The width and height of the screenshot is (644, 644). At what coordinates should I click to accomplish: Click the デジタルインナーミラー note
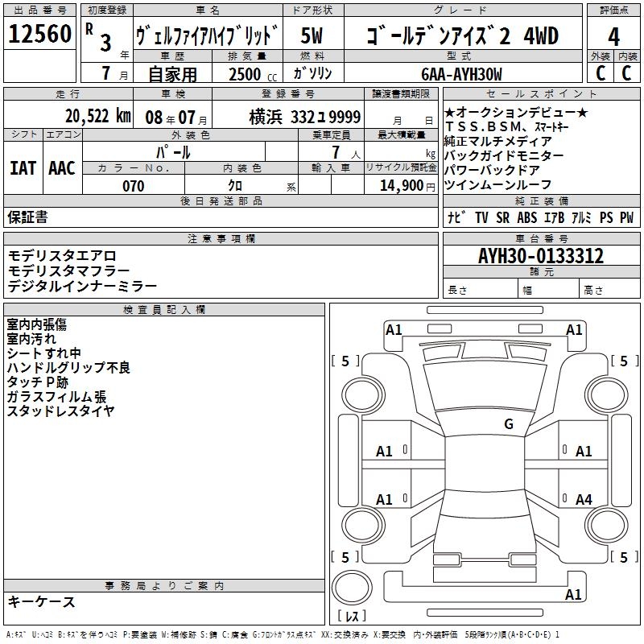(82, 286)
